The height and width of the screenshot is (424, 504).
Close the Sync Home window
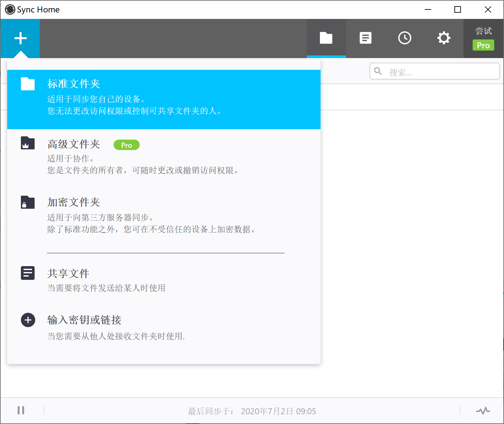point(488,9)
